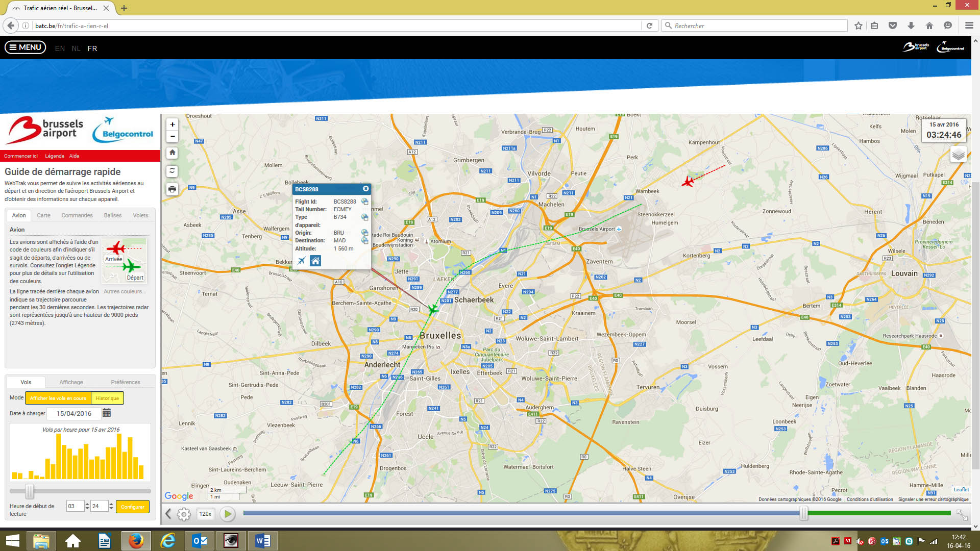The width and height of the screenshot is (980, 551).
Task: Open Word from the taskbar
Action: (263, 541)
